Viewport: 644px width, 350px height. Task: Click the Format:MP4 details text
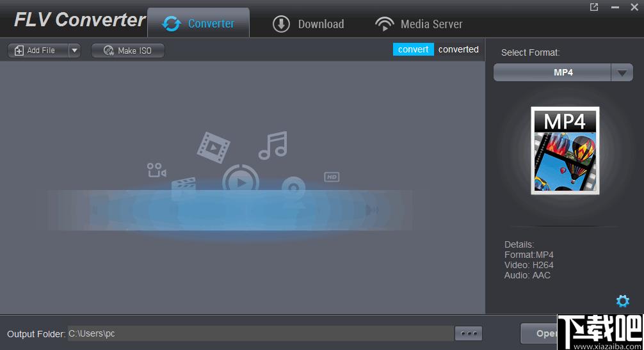[529, 255]
